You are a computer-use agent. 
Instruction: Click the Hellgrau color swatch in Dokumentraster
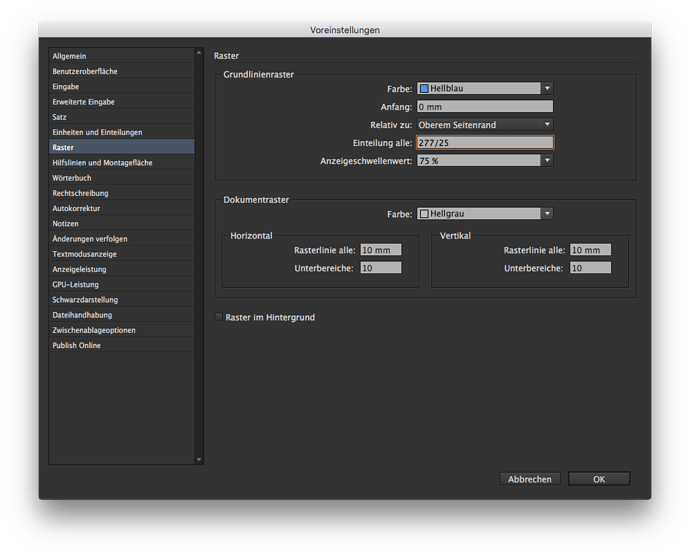[x=424, y=214]
